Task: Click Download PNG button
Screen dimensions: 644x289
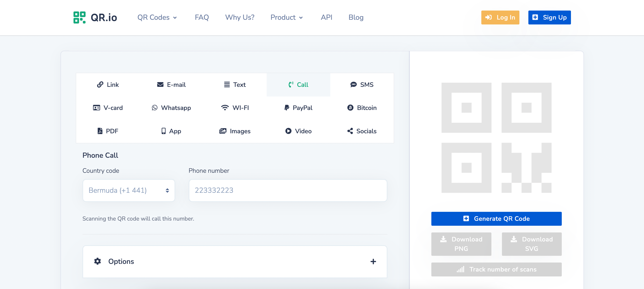Action: (461, 244)
